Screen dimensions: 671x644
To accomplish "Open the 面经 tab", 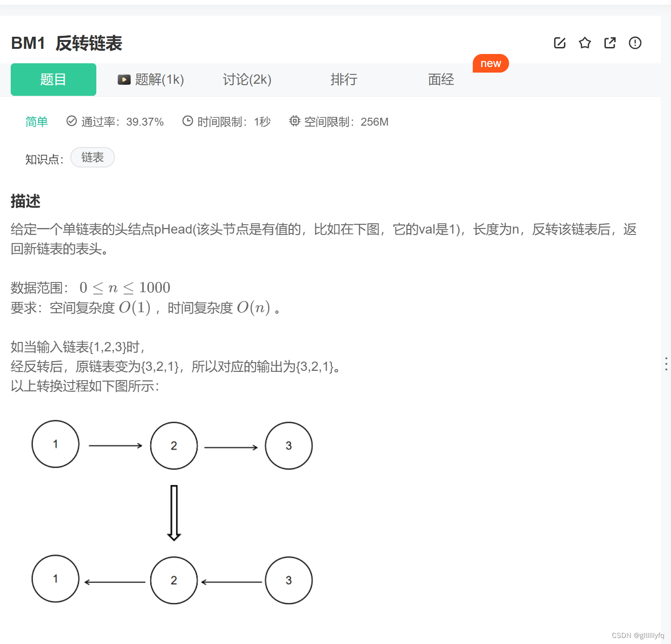I will pyautogui.click(x=441, y=80).
